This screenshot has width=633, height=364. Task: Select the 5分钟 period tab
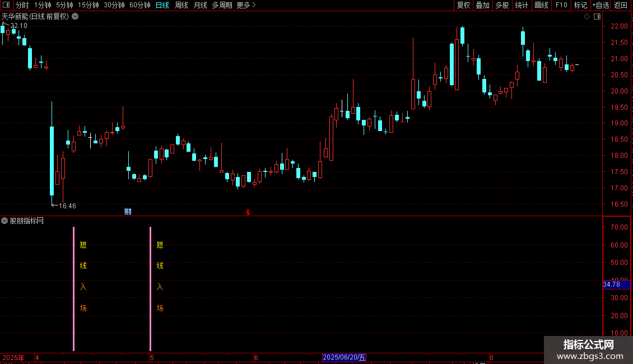pyautogui.click(x=64, y=5)
